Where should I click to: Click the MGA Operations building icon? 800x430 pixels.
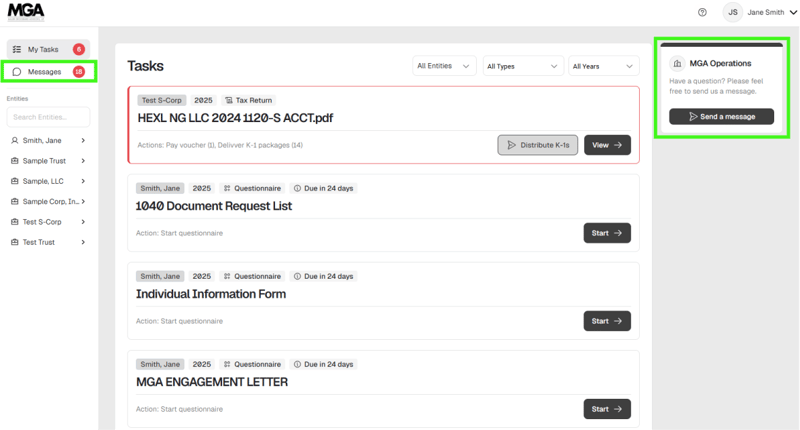click(x=677, y=63)
